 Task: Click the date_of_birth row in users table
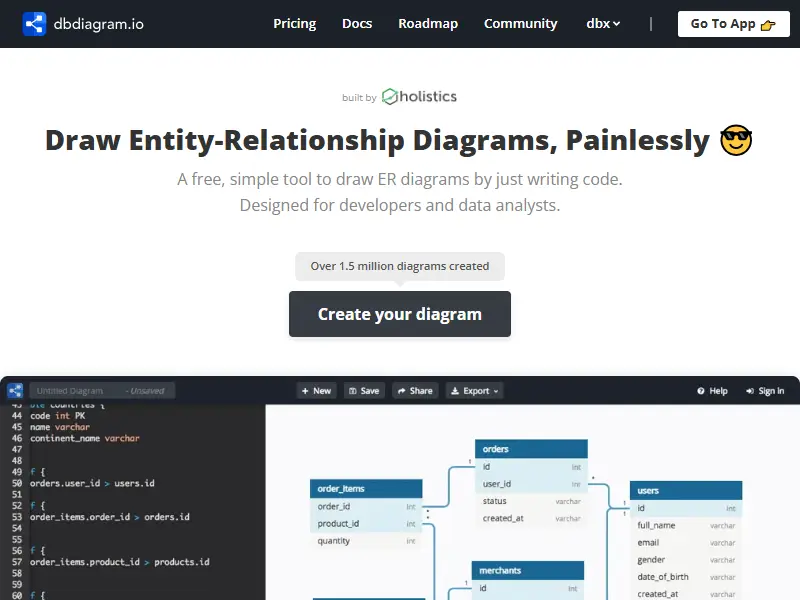[686, 577]
